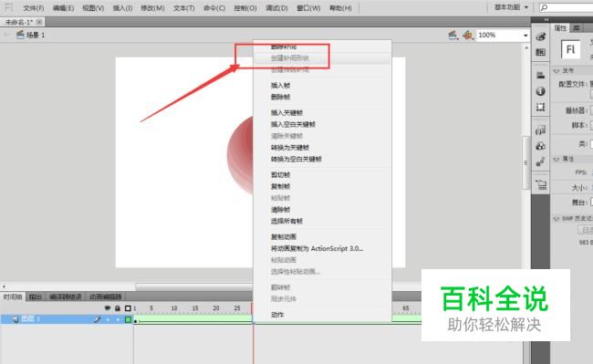This screenshot has height=364, width=593.
Task: Switch to the 编译器错误 tab
Action: [66, 296]
